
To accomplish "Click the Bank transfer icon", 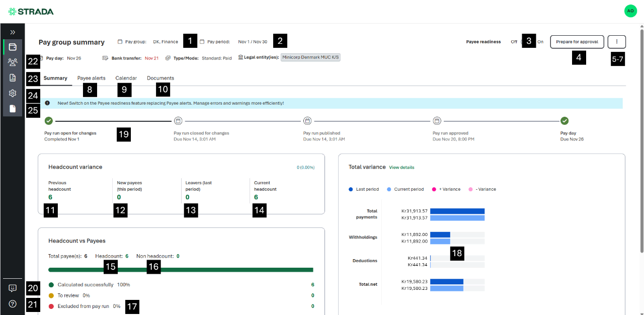I will 105,58.
